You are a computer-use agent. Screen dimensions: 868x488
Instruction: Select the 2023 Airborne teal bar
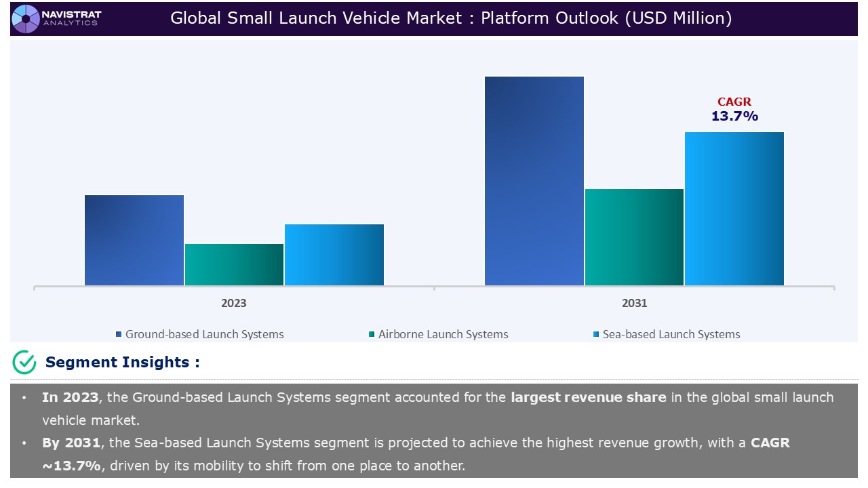[234, 264]
